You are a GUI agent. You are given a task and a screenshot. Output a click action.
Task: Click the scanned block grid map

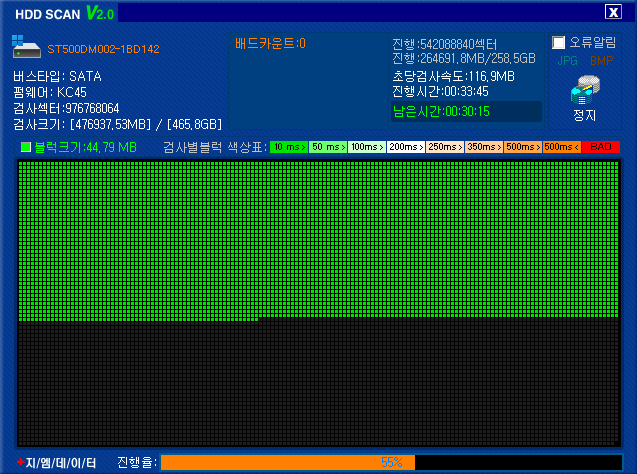tap(318, 303)
